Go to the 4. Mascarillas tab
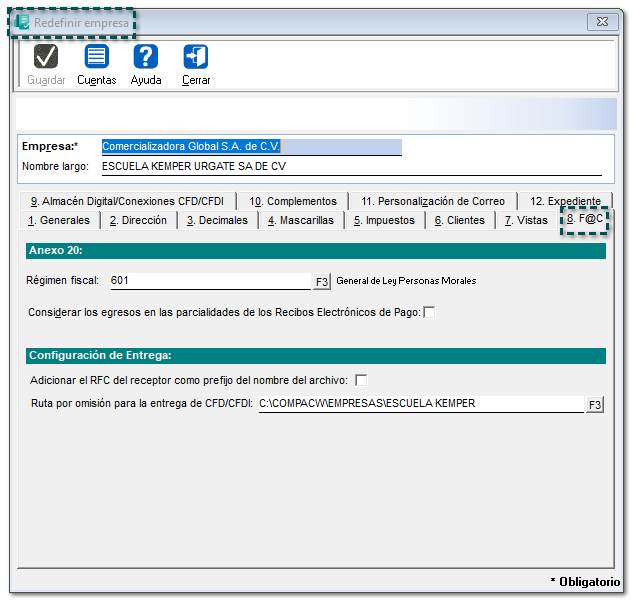The height and width of the screenshot is (602, 633). [x=301, y=220]
